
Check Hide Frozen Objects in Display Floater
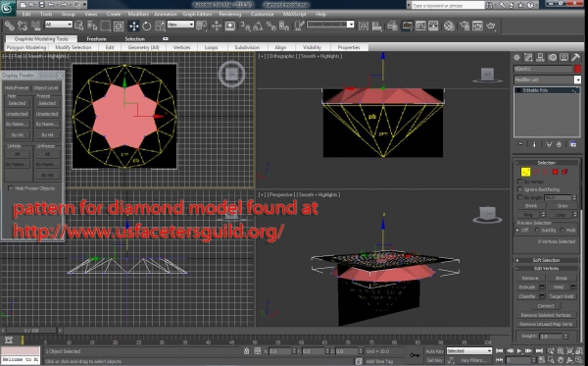point(11,188)
